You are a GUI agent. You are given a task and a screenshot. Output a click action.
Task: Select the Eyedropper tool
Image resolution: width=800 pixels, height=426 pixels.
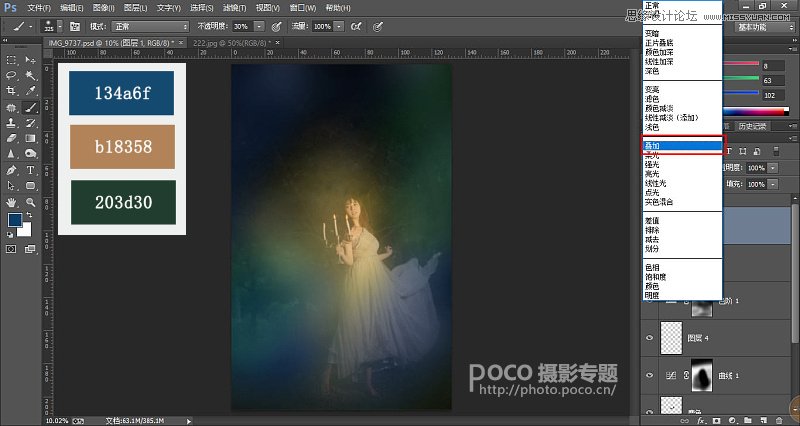(x=31, y=91)
